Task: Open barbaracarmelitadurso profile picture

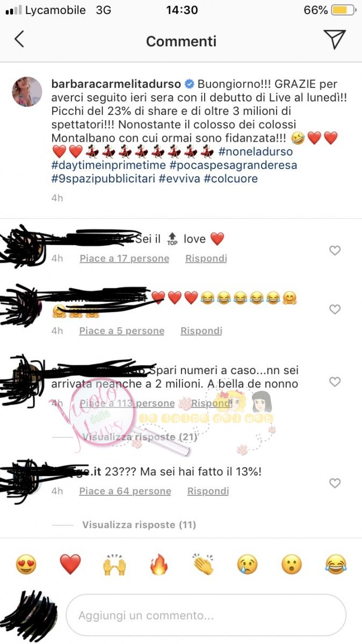Action: 27,92
